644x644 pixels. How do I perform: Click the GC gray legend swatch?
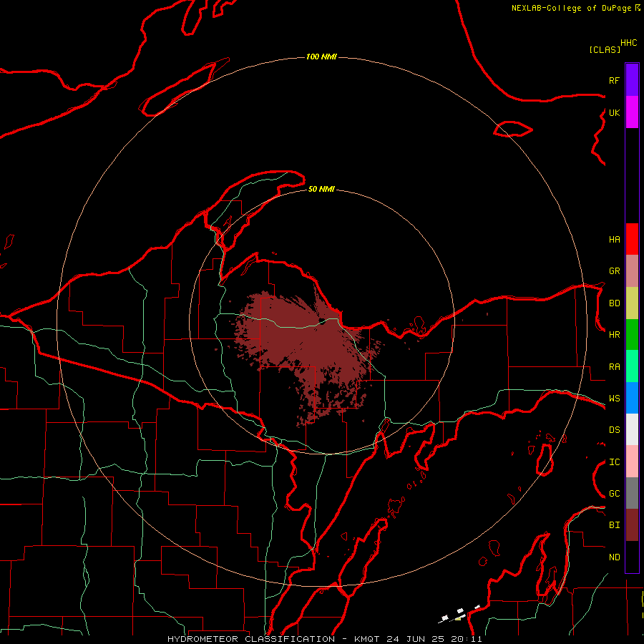(x=632, y=493)
